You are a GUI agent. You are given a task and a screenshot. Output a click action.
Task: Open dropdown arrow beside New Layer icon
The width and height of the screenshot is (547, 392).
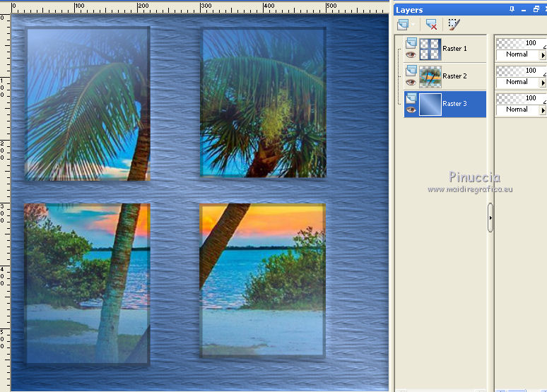413,25
